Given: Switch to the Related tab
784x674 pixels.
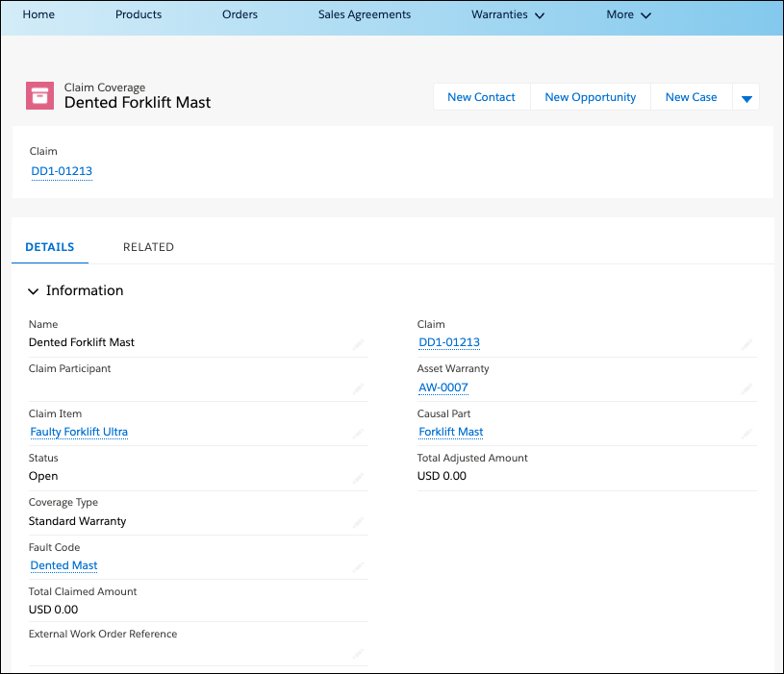Looking at the screenshot, I should pyautogui.click(x=148, y=247).
